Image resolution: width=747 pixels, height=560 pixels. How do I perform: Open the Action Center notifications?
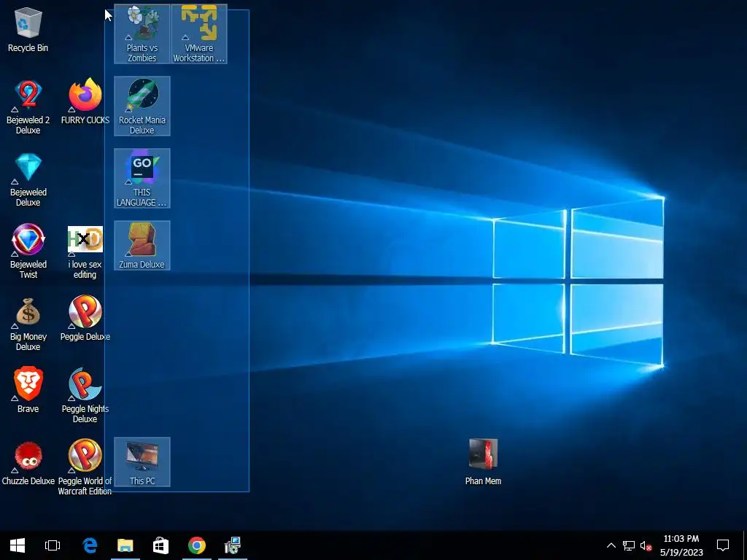point(723,545)
